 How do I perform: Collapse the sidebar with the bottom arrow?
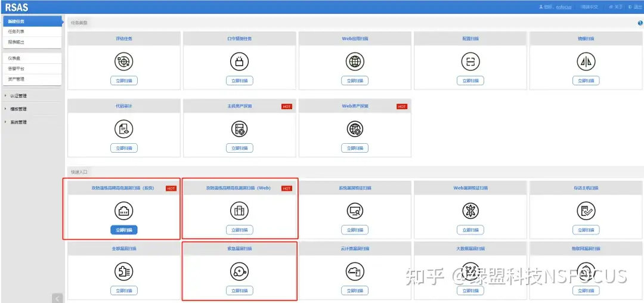pyautogui.click(x=57, y=298)
